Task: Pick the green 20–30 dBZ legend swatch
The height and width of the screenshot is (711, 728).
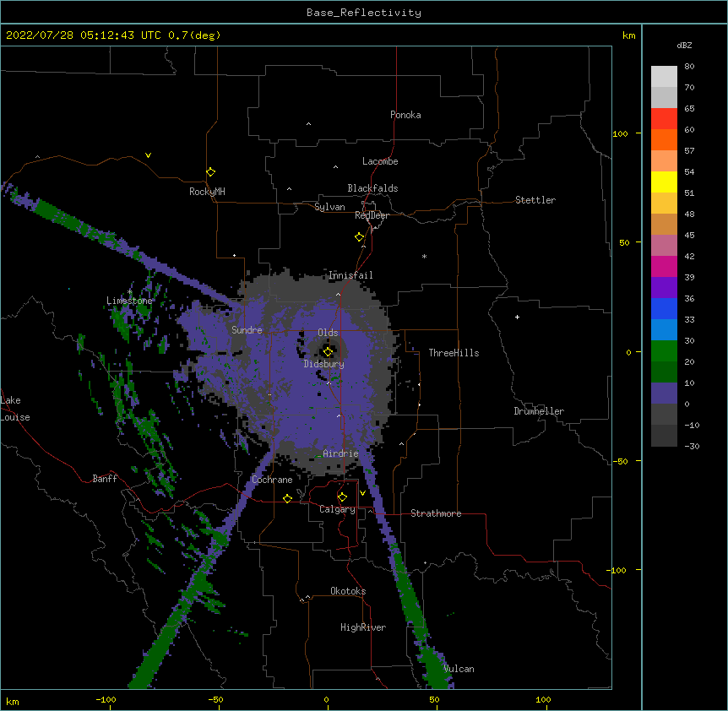Action: 664,351
